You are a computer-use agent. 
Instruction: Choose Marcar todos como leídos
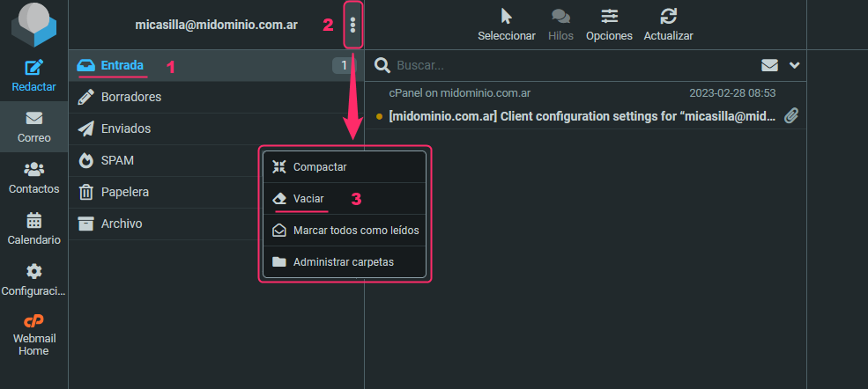tap(345, 231)
